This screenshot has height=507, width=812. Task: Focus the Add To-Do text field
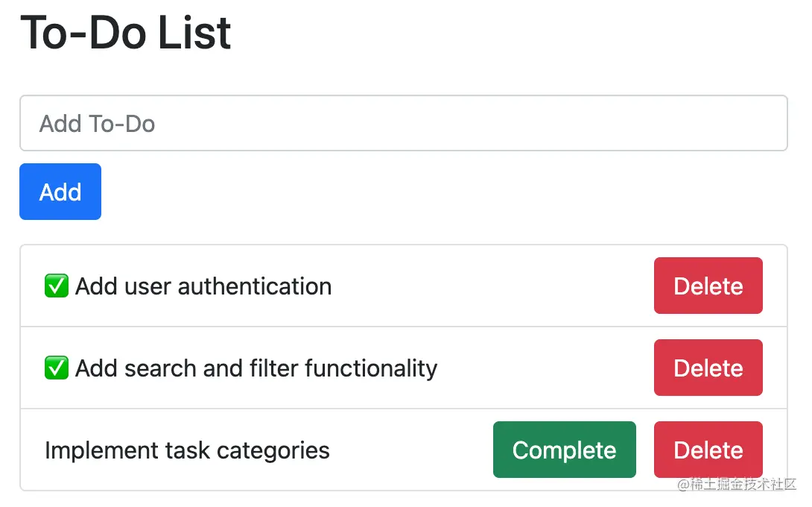click(404, 123)
